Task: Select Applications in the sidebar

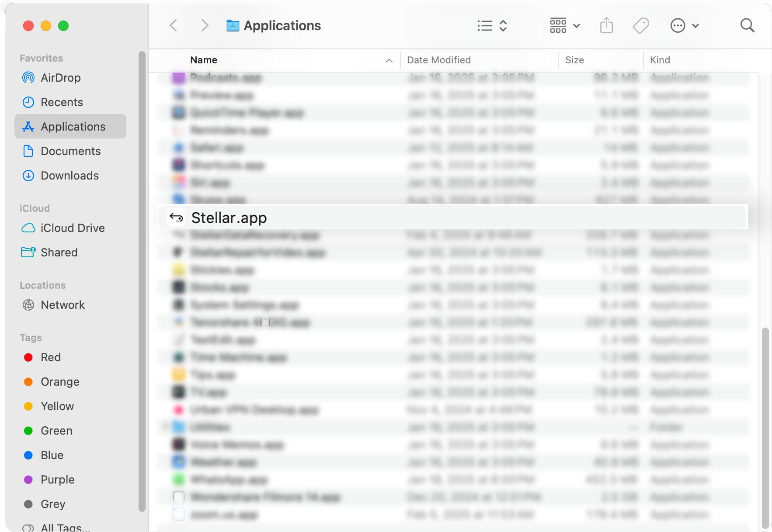Action: tap(70, 127)
